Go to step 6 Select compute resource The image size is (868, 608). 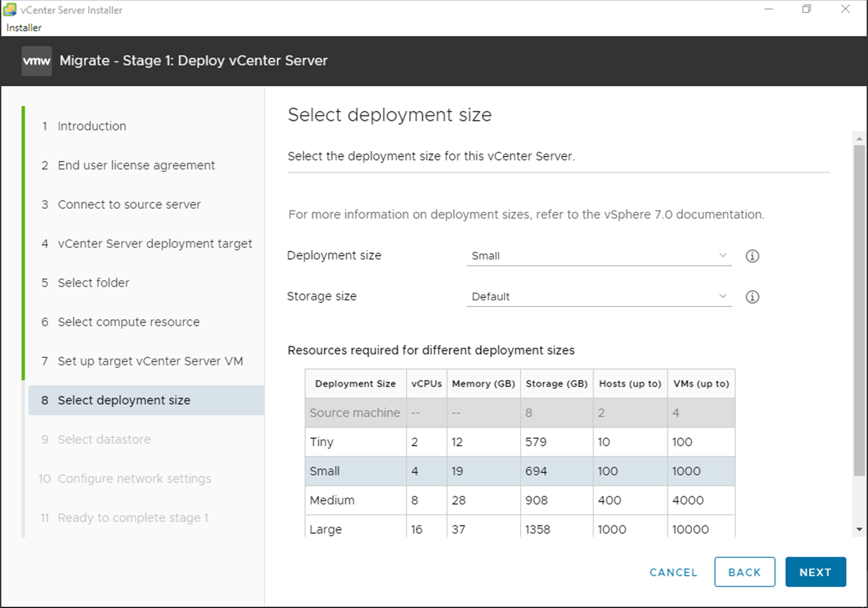coord(128,322)
